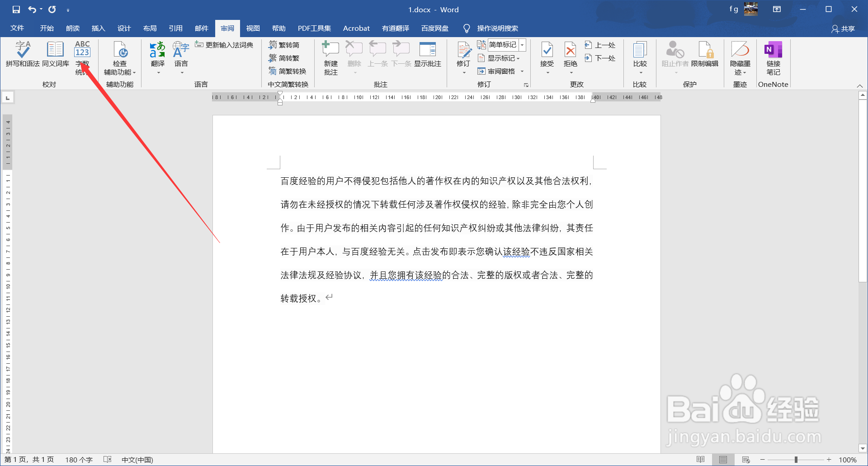Open the Acrobat ribbon tab
The image size is (868, 466).
356,28
